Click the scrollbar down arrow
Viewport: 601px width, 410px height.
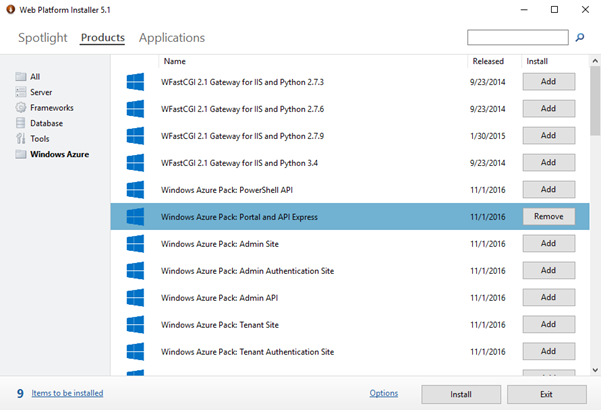(x=595, y=370)
